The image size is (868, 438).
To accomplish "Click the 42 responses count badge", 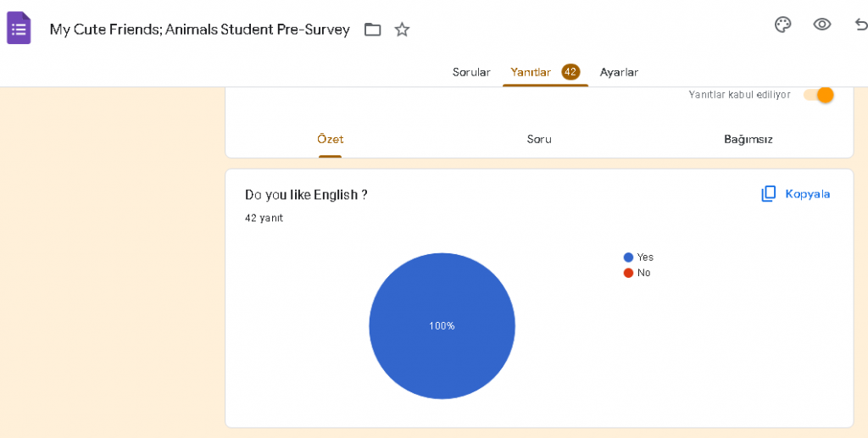I will coord(570,72).
